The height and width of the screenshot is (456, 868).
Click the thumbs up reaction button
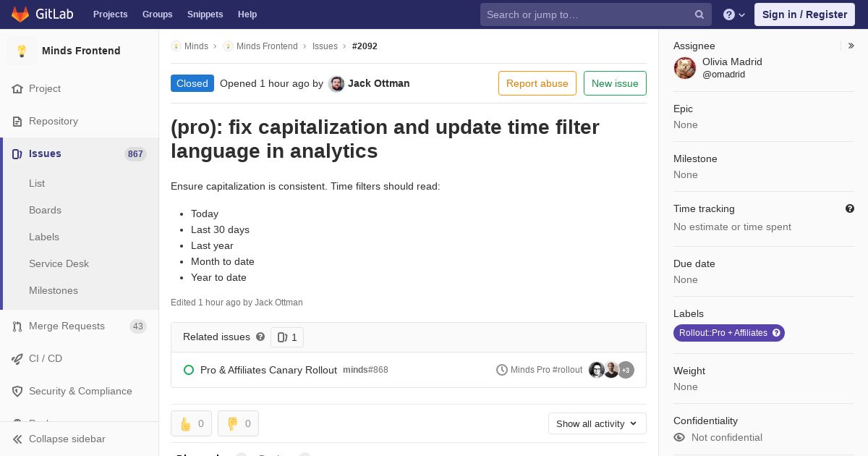pyautogui.click(x=191, y=423)
